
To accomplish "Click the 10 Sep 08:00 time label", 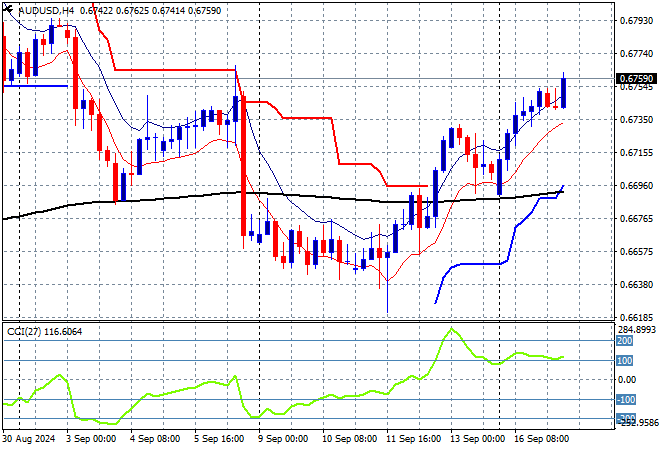I will (349, 439).
